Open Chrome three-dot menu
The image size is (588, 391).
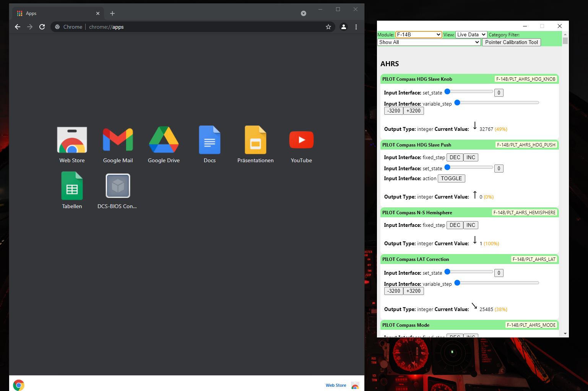356,27
